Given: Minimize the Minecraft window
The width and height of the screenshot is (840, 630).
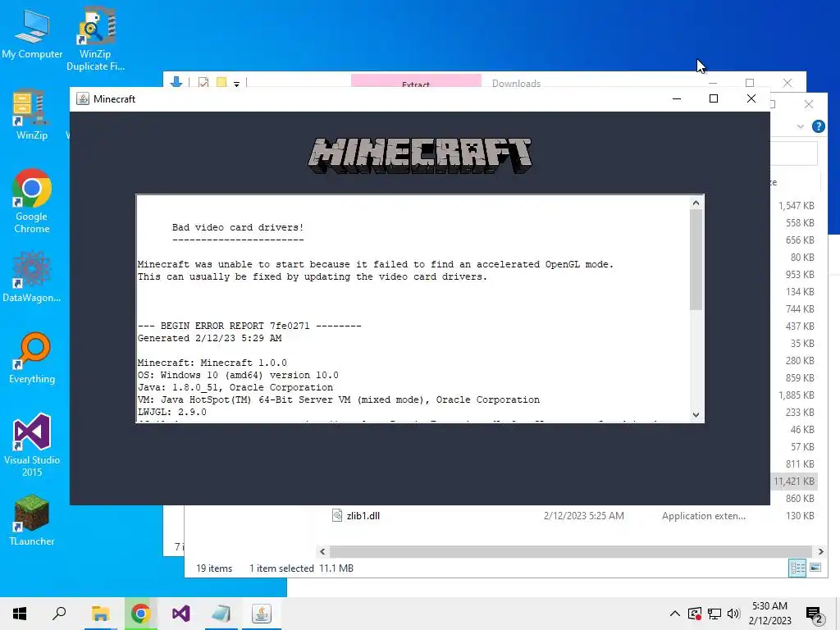Looking at the screenshot, I should tap(677, 98).
